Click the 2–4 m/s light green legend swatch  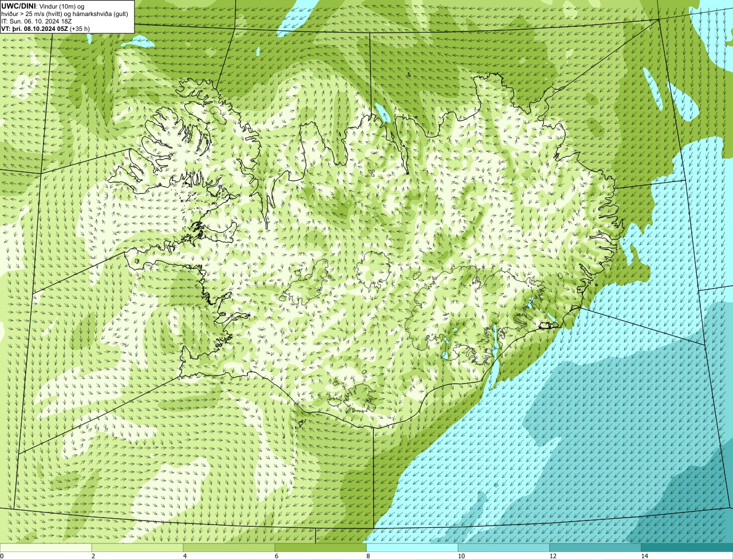(x=137, y=547)
